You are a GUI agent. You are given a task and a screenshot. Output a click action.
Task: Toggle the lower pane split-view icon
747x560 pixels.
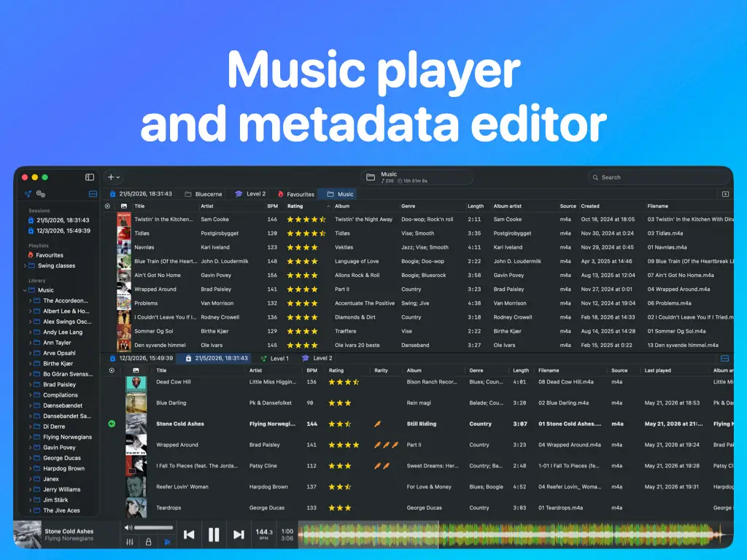pos(724,358)
